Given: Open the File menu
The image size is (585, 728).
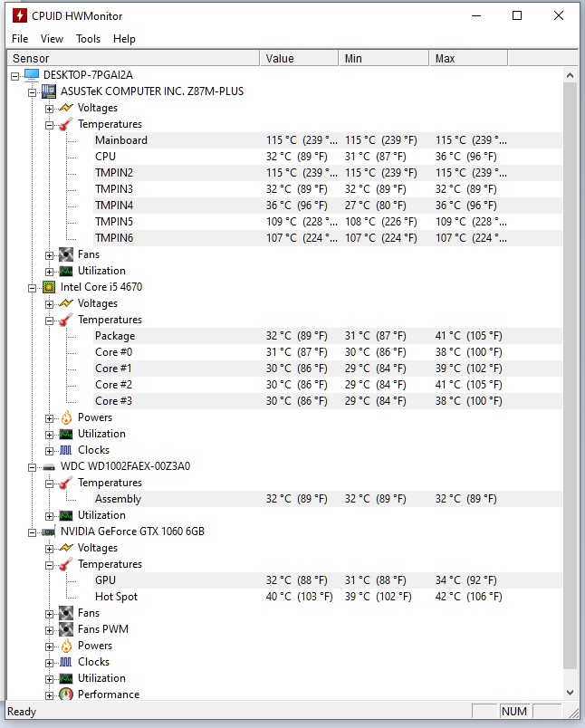Looking at the screenshot, I should [20, 39].
